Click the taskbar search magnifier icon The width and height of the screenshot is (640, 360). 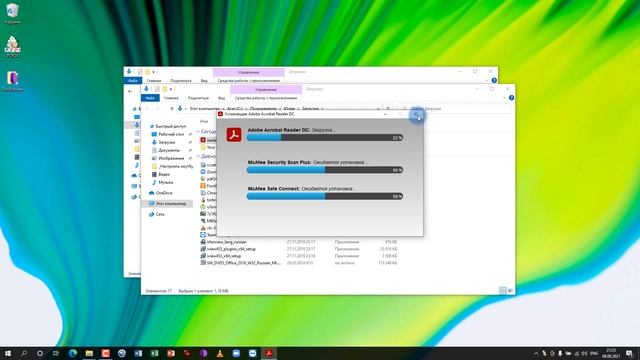coord(24,353)
